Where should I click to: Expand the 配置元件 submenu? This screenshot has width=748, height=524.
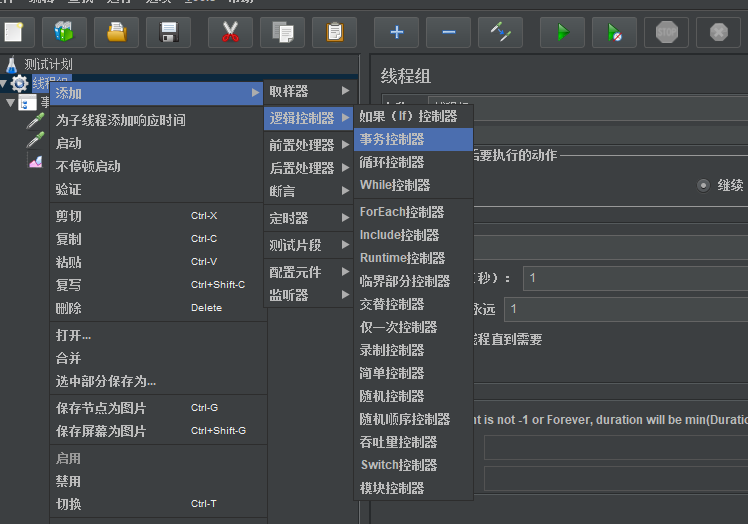click(309, 272)
